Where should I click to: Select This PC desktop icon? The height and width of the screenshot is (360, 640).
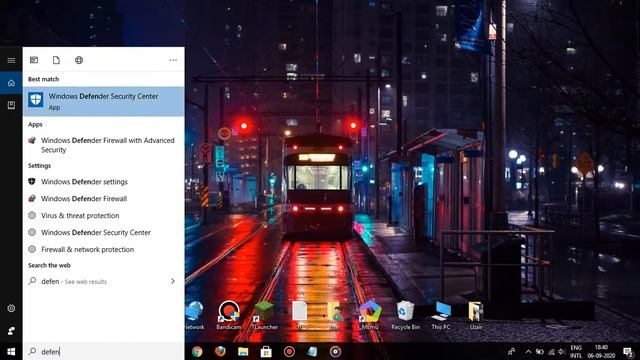[441, 315]
